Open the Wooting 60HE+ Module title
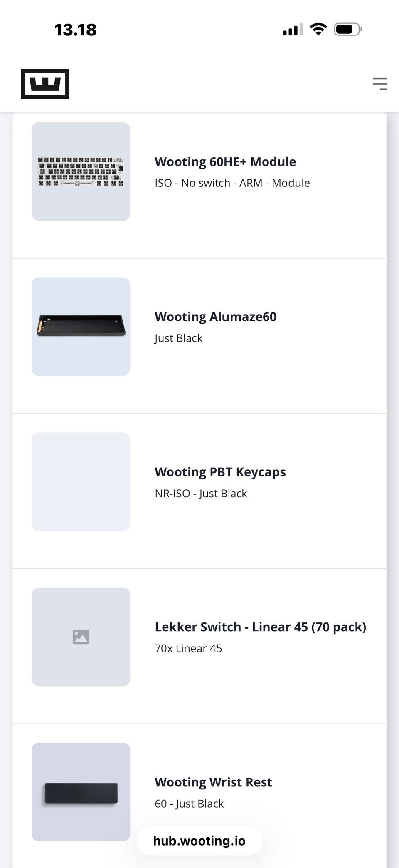Viewport: 399px width, 868px height. pyautogui.click(x=225, y=162)
